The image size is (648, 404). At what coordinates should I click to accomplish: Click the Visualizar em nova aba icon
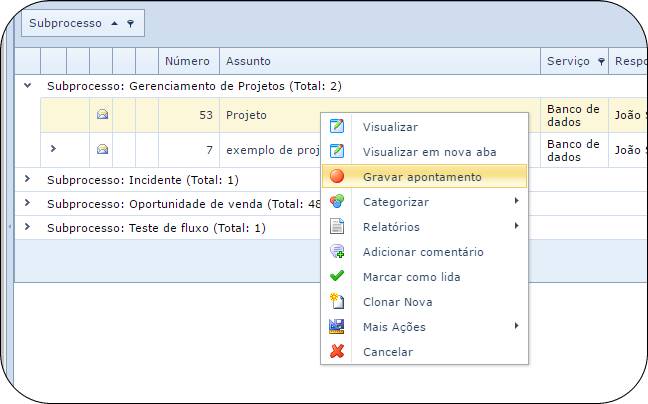[337, 151]
